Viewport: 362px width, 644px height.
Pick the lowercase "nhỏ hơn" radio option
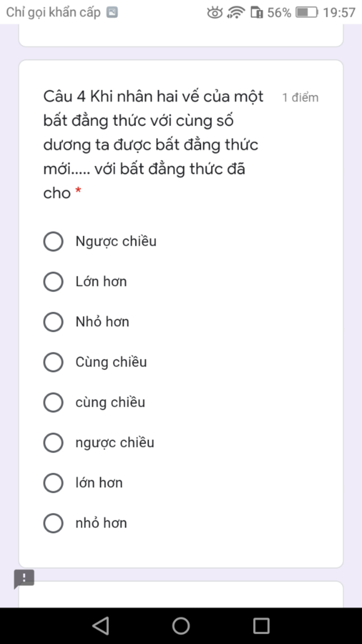[53, 523]
